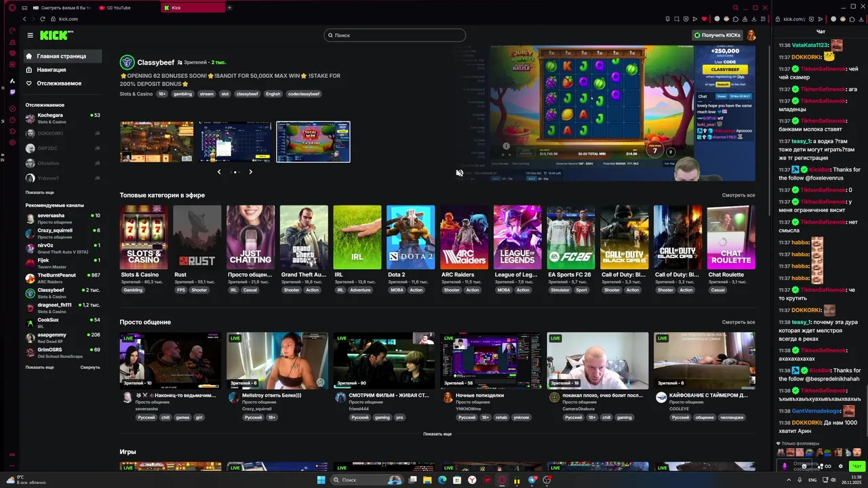
Task: Click Показать еще under the recommended channels
Action: pos(40,367)
